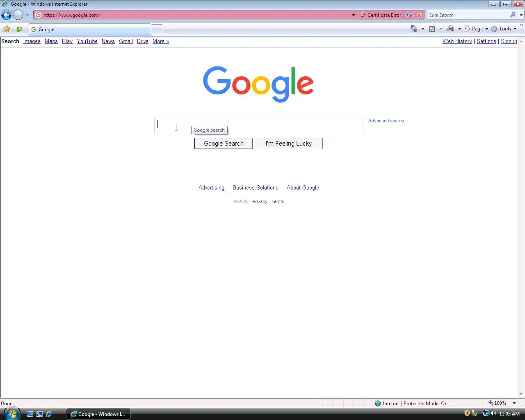Click the Refresh page icon
Viewport: 525px width, 420px height.
pyautogui.click(x=409, y=15)
